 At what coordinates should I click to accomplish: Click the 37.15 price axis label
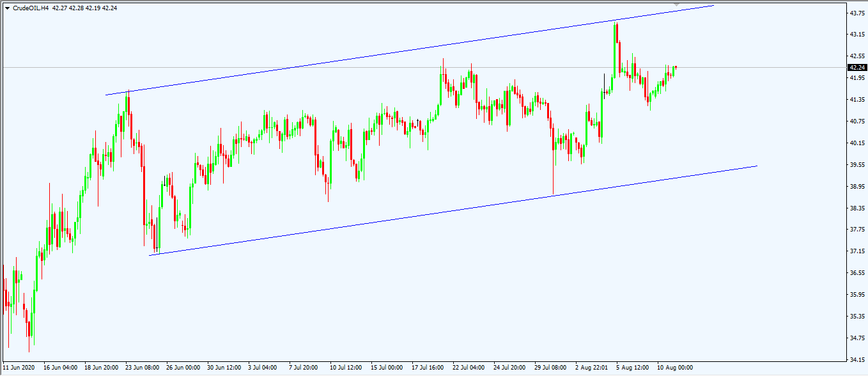pos(857,251)
